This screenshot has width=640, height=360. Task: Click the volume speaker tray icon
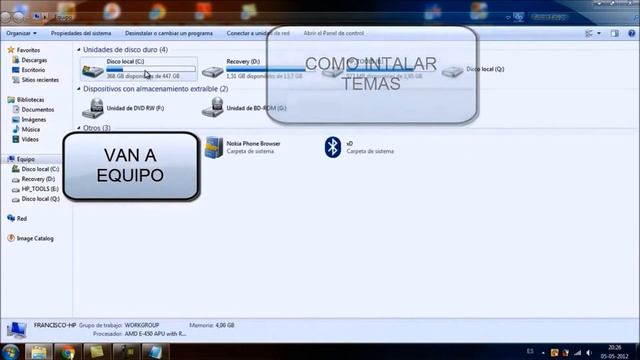(x=589, y=353)
